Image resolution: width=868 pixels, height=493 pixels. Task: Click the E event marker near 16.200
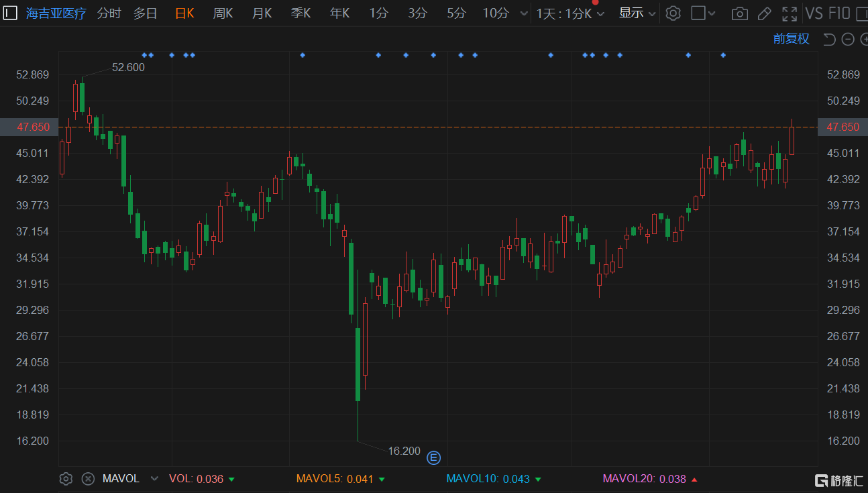pyautogui.click(x=434, y=457)
